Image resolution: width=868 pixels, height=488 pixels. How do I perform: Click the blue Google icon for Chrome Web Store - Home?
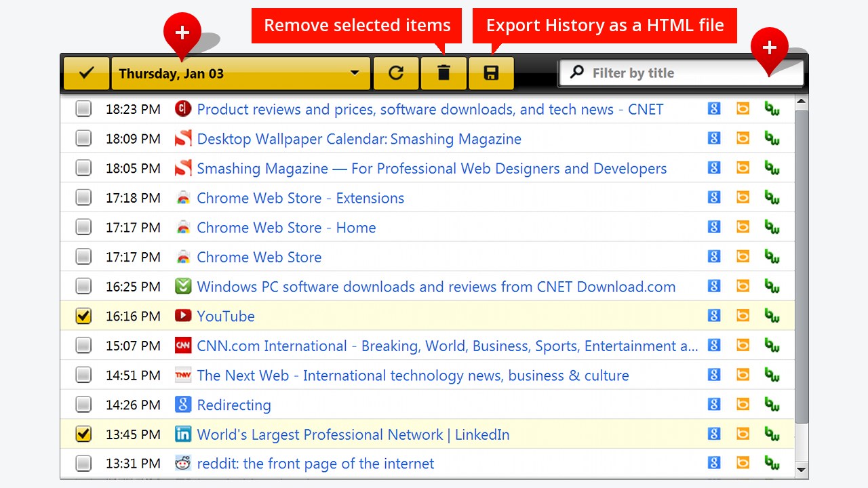click(x=714, y=226)
